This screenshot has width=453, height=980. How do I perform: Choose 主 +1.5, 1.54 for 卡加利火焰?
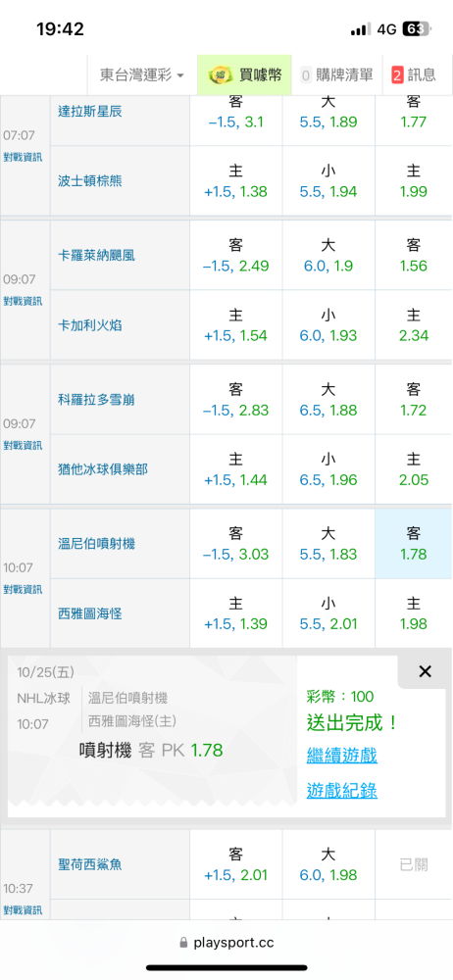click(236, 325)
